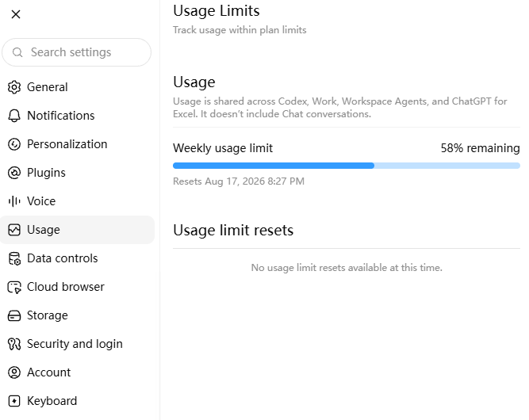
Task: Focus the Search settings field
Action: [x=77, y=52]
